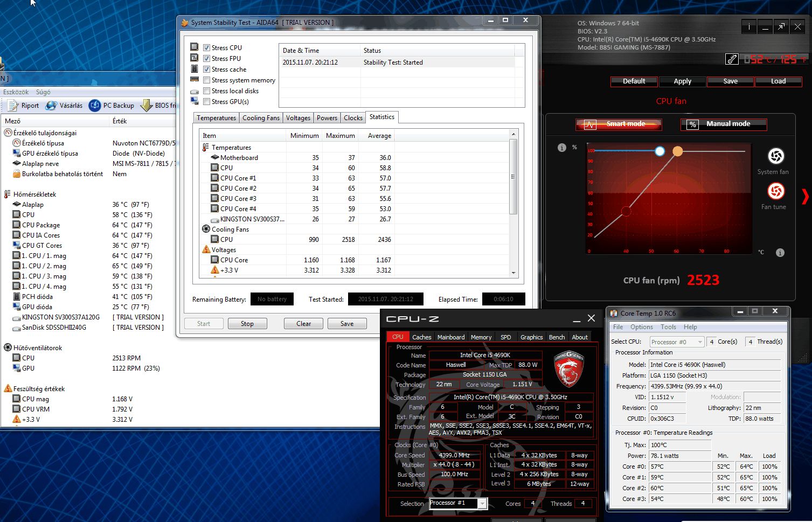The image size is (812, 522).
Task: Toggle the Stress FPU checkbox
Action: click(x=206, y=58)
